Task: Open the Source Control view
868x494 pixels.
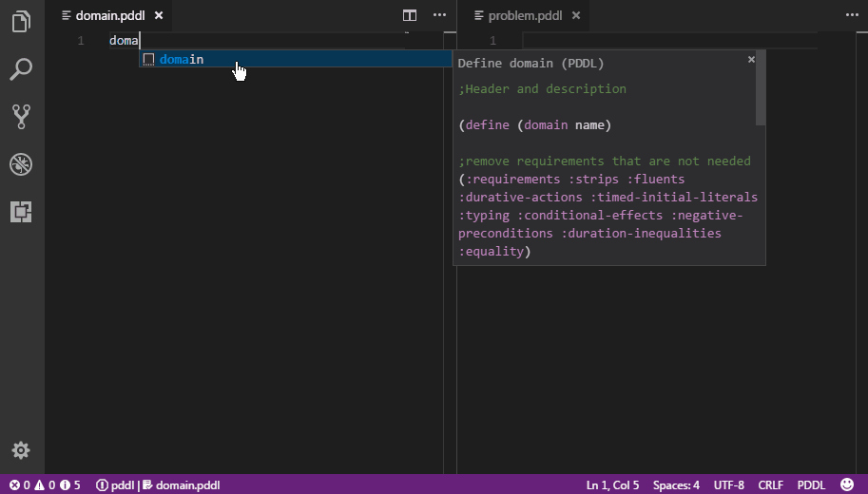Action: click(21, 117)
